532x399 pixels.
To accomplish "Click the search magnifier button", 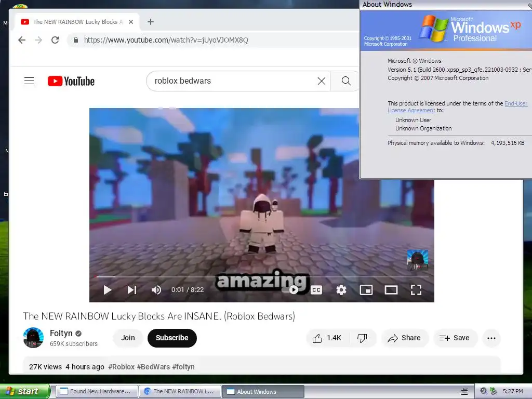I will [x=345, y=81].
